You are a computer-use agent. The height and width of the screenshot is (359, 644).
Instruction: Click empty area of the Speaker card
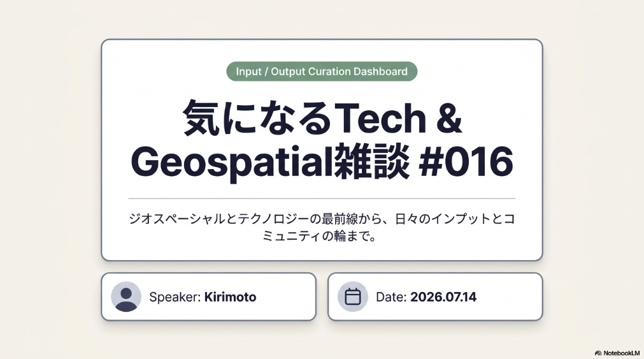(x=286, y=297)
